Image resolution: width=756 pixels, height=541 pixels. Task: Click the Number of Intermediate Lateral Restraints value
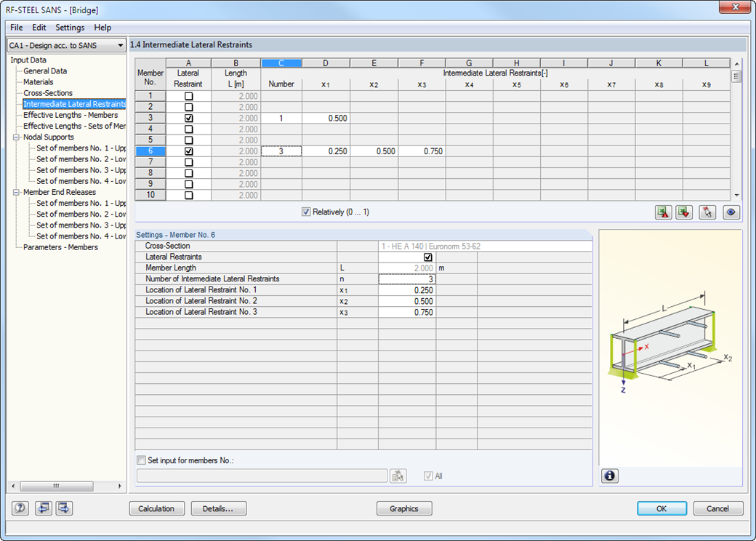click(x=407, y=279)
